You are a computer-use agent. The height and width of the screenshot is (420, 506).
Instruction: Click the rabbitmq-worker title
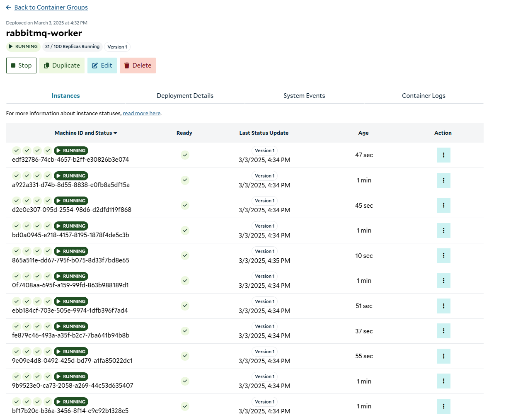click(x=44, y=33)
